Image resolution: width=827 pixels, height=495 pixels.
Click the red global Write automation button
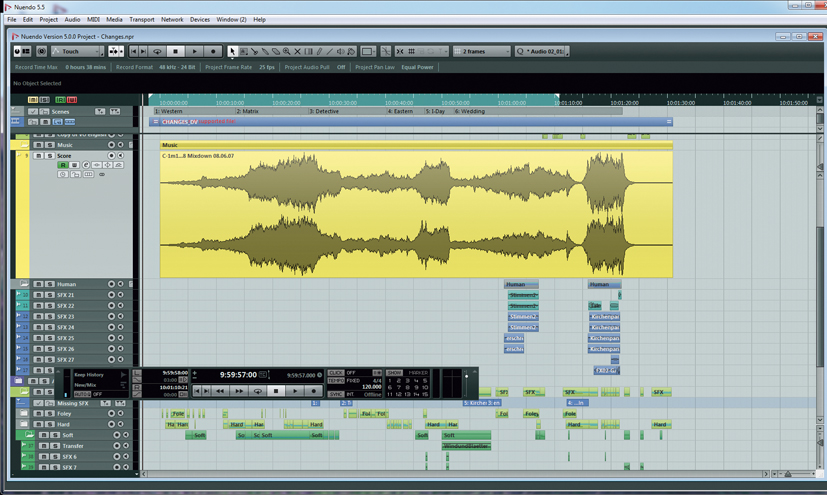tap(72, 100)
